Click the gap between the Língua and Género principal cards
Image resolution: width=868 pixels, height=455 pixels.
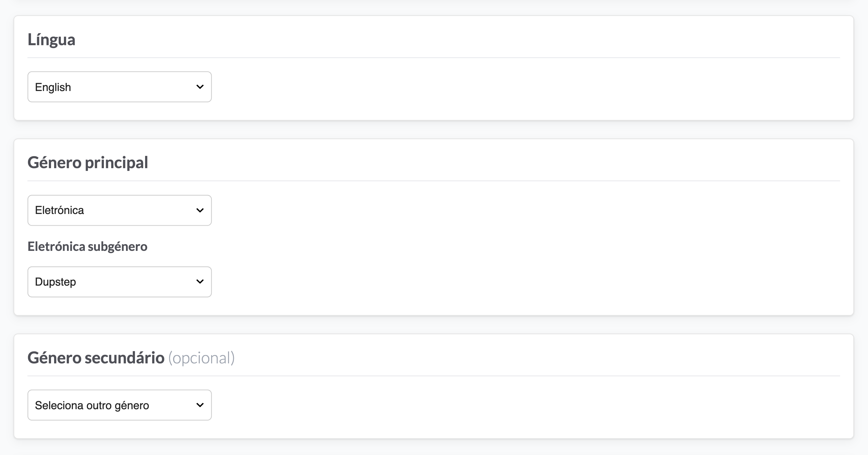[x=434, y=129]
